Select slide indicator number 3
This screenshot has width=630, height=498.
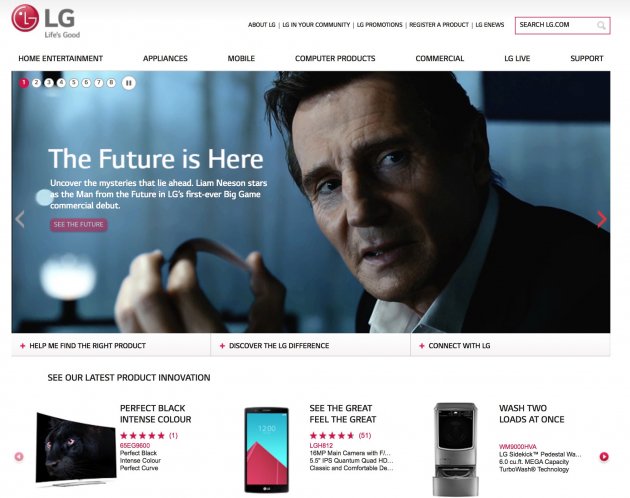pos(49,82)
